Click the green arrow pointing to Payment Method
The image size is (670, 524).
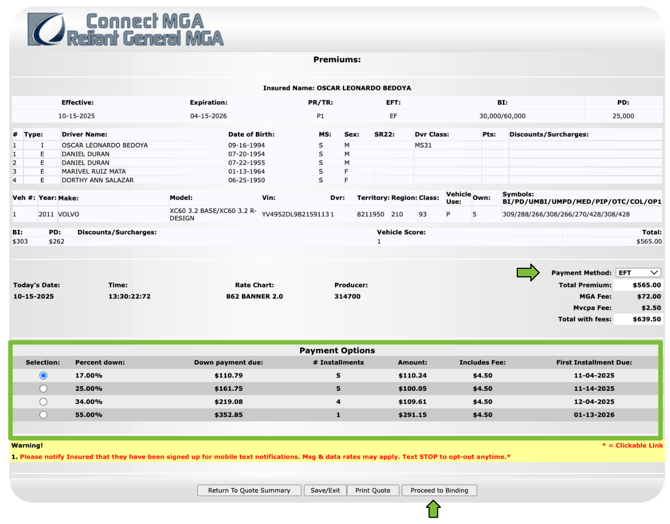click(x=527, y=272)
